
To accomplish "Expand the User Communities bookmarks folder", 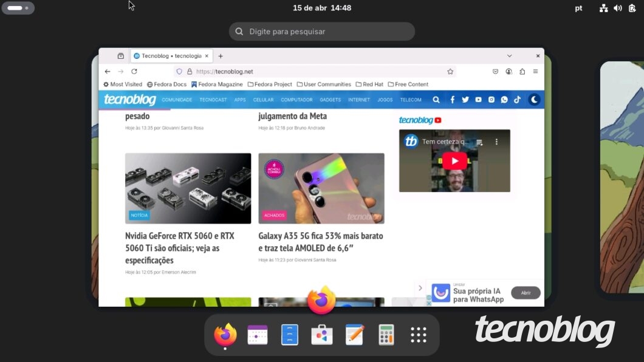I will [324, 84].
